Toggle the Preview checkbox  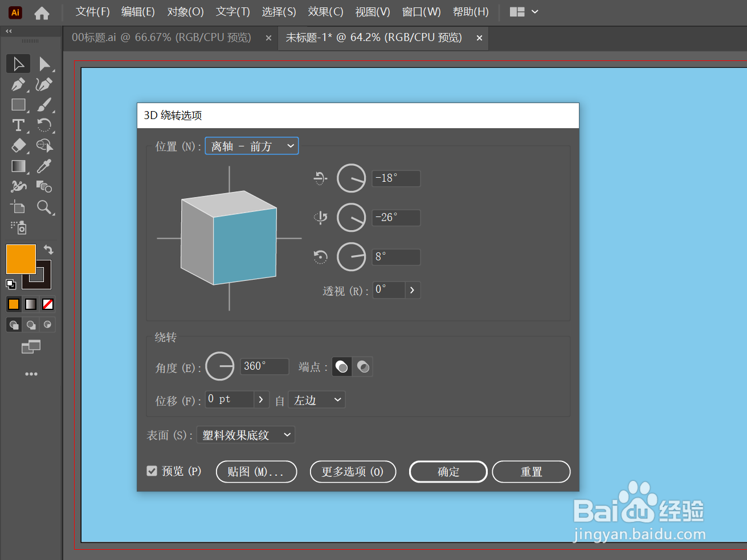pyautogui.click(x=152, y=471)
